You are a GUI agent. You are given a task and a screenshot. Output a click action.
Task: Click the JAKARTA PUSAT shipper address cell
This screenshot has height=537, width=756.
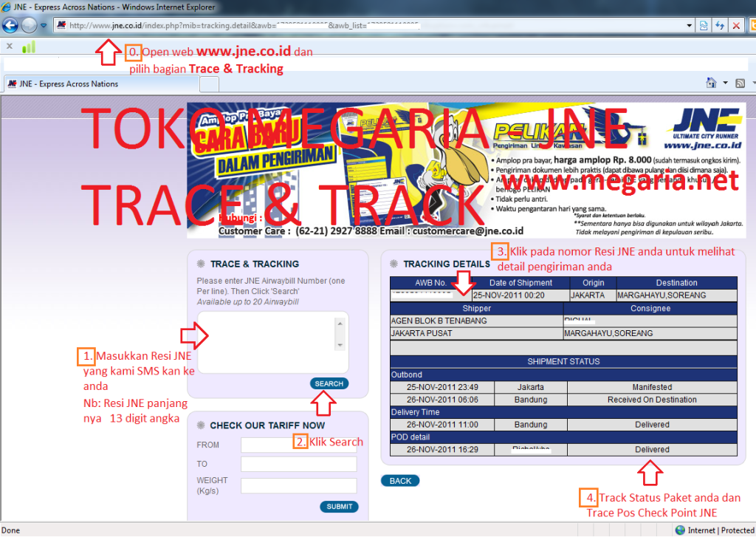(476, 333)
